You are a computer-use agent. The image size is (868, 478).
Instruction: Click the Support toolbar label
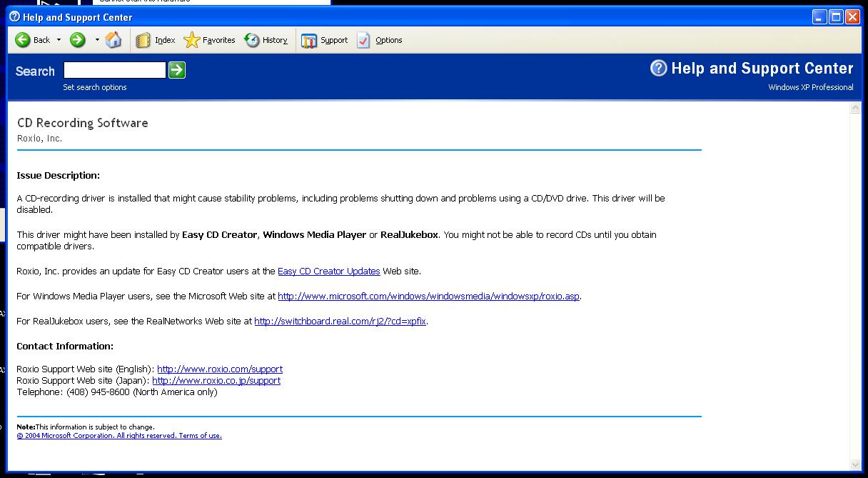[x=334, y=40]
